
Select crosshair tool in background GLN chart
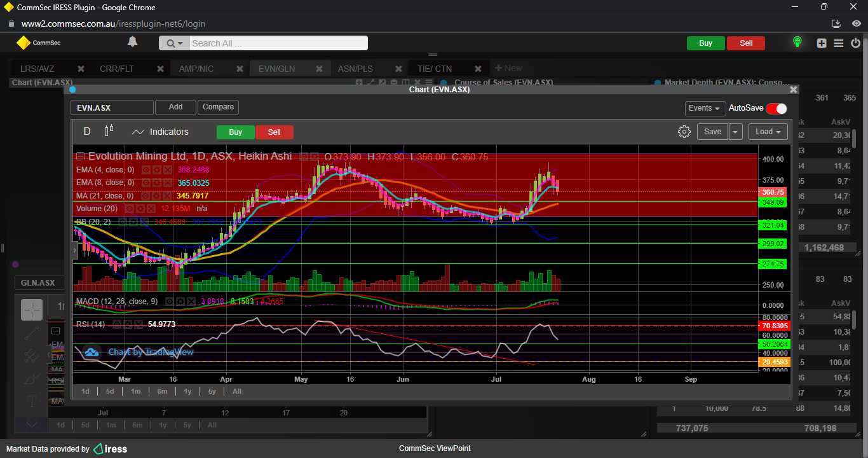click(x=32, y=310)
